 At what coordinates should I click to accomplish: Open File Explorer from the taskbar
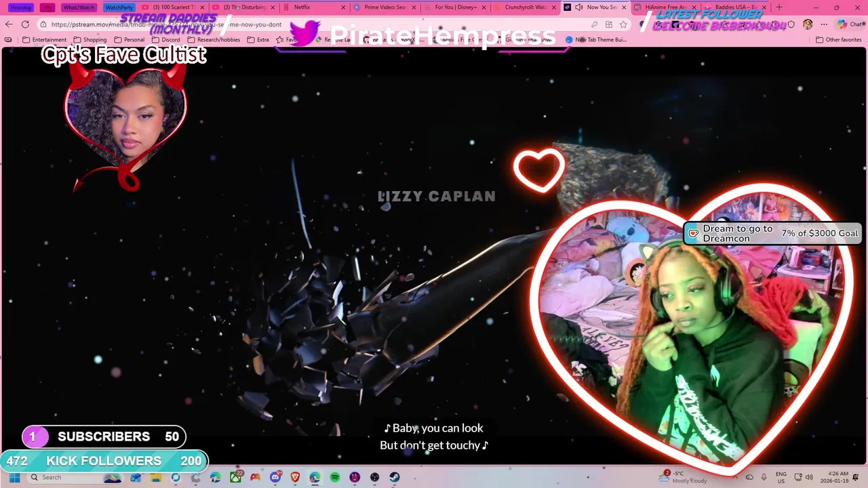156,477
